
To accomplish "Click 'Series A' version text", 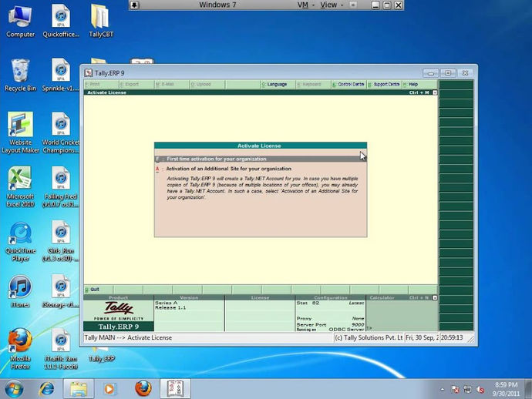I will [167, 303].
